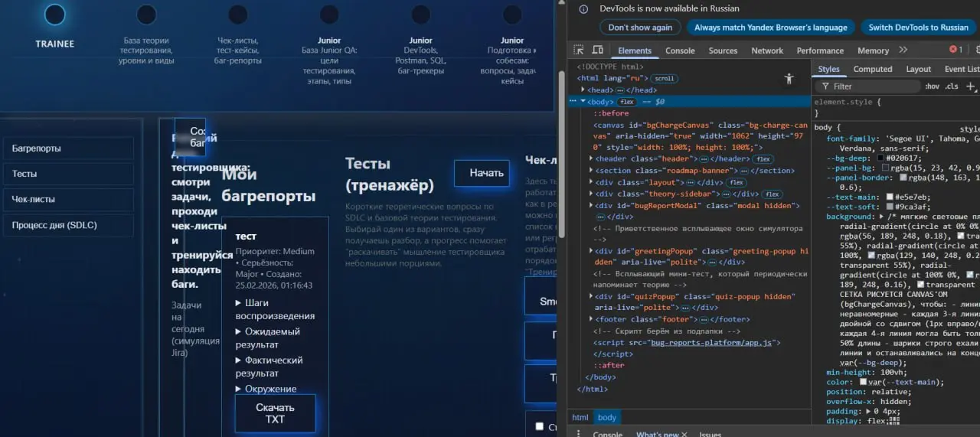The height and width of the screenshot is (437, 980).
Task: Tick the checkbox in the checklist card
Action: 540,426
